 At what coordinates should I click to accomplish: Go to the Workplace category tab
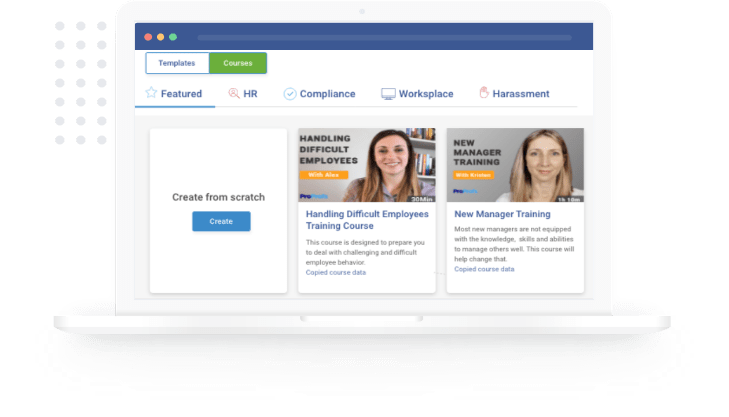[426, 94]
